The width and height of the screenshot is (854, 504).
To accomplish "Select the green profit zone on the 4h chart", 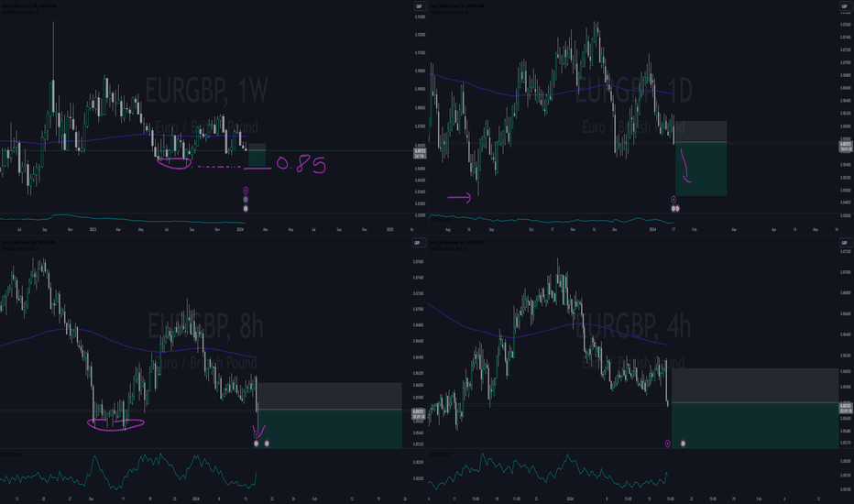I will click(755, 425).
